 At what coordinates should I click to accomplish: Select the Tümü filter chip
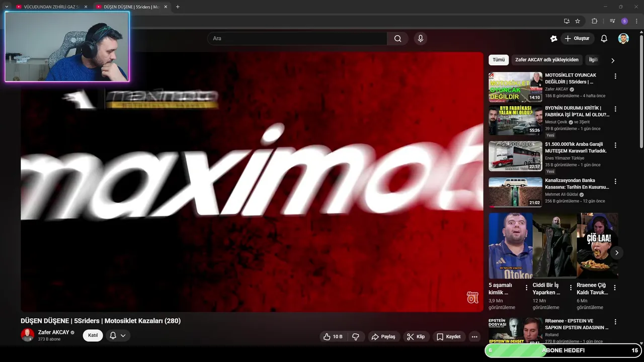coord(499,60)
